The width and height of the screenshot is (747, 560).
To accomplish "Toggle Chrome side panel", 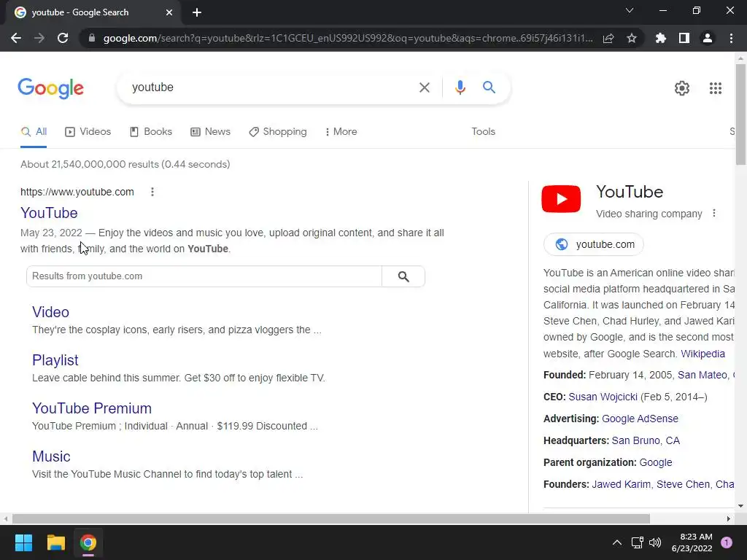I will point(684,38).
